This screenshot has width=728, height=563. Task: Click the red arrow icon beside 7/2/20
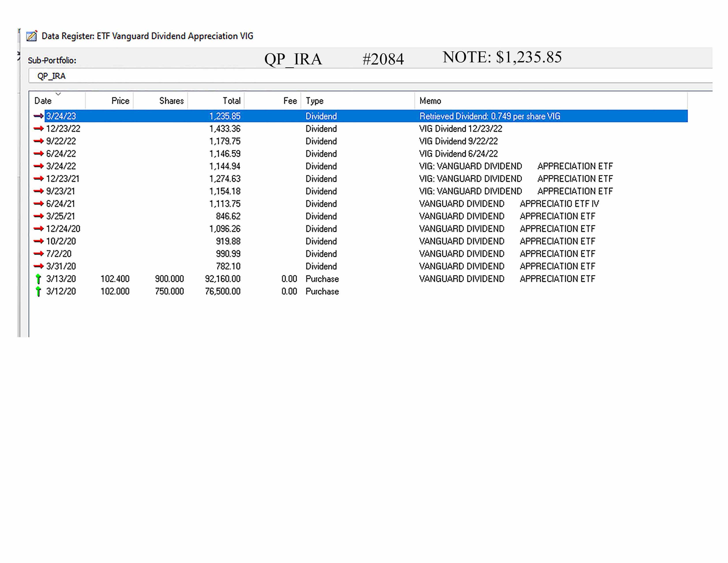pyautogui.click(x=39, y=253)
